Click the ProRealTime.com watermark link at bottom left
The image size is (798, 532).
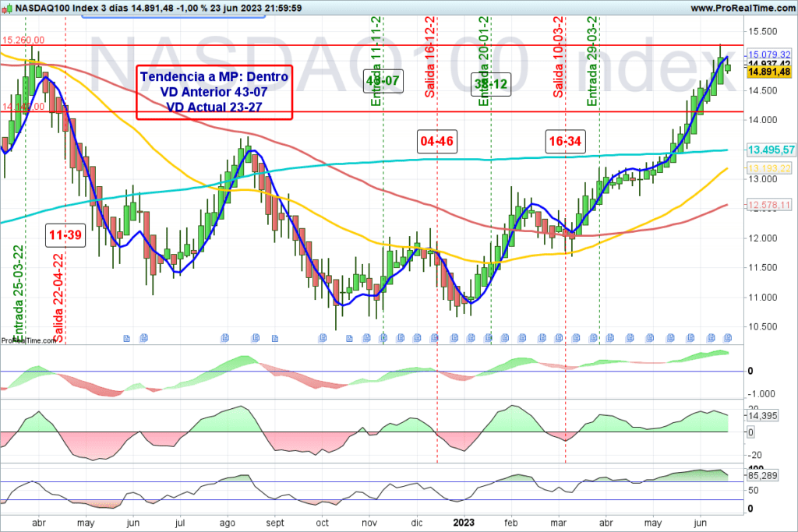[x=28, y=340]
